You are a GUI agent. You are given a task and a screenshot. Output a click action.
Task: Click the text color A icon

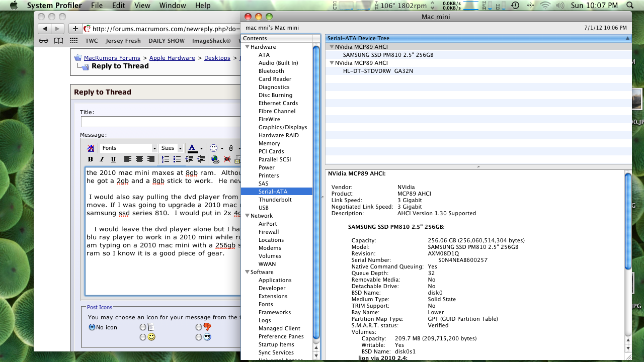click(x=192, y=148)
